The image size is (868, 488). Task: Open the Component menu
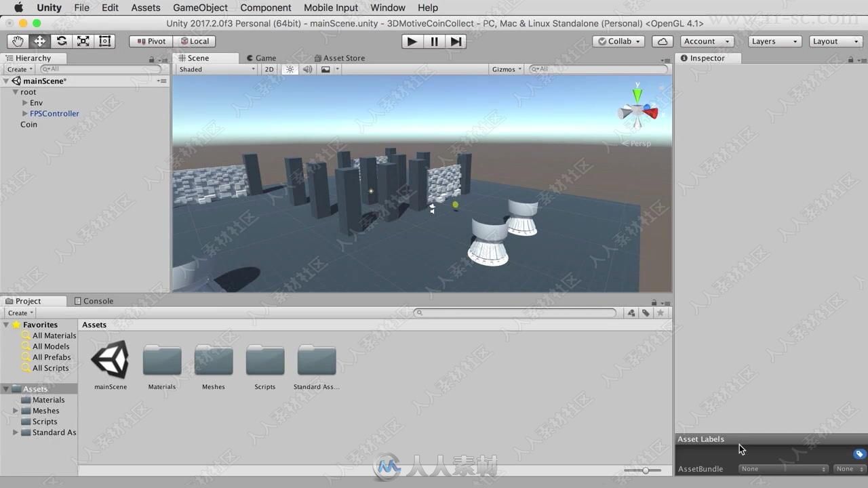click(266, 7)
